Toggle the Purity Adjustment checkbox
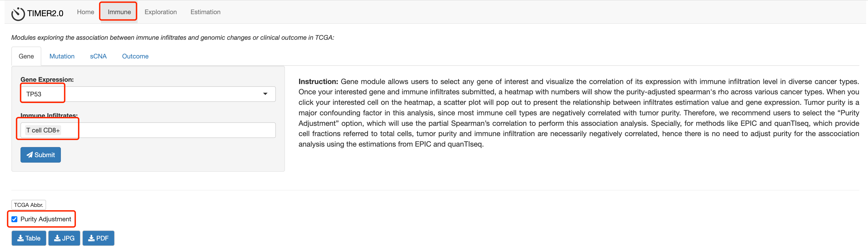Viewport: 868px width, 248px height. [x=15, y=219]
